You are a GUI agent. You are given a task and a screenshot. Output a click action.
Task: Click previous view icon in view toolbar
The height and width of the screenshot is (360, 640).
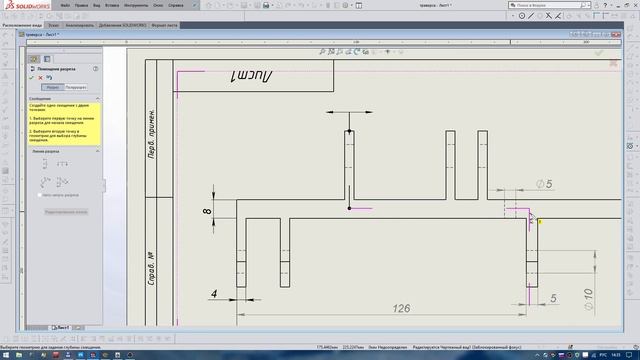tap(340, 52)
